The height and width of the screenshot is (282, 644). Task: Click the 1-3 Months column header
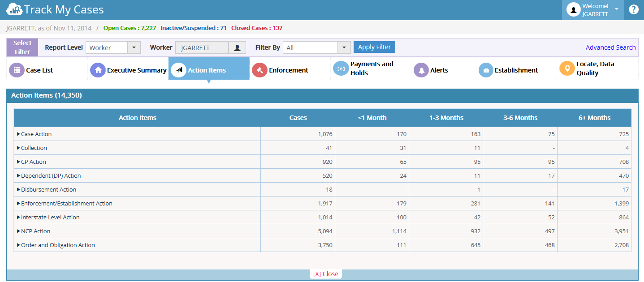pyautogui.click(x=446, y=118)
